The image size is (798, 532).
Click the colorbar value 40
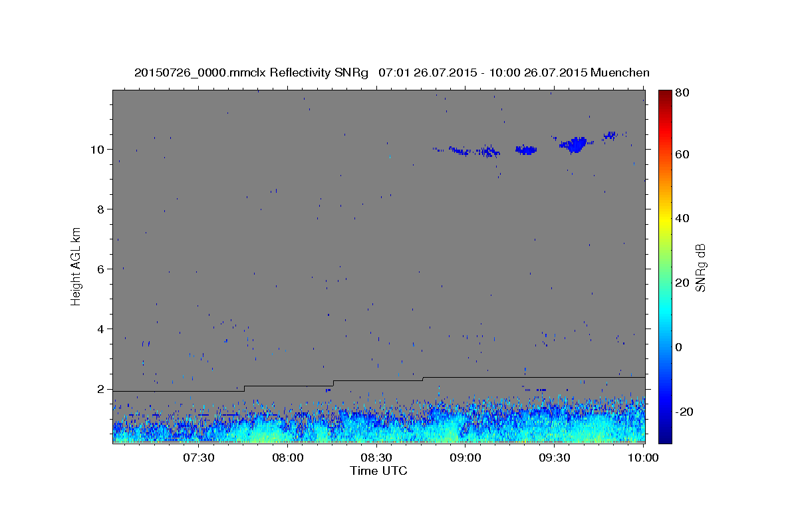tap(683, 218)
